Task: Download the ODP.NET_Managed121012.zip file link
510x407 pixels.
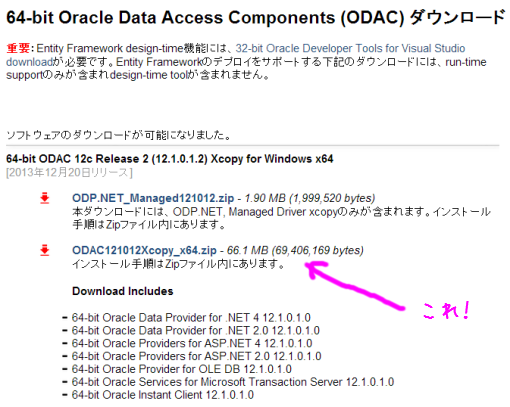Action: pyautogui.click(x=153, y=198)
